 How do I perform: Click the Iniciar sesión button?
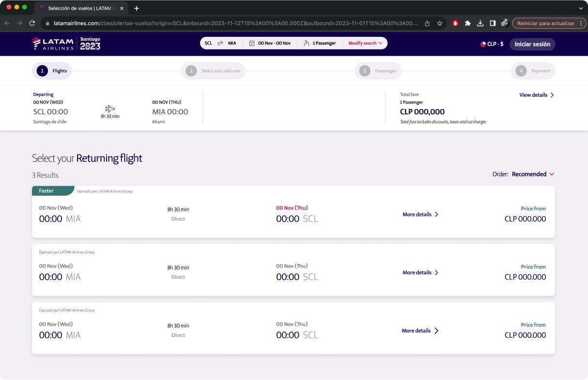click(532, 44)
